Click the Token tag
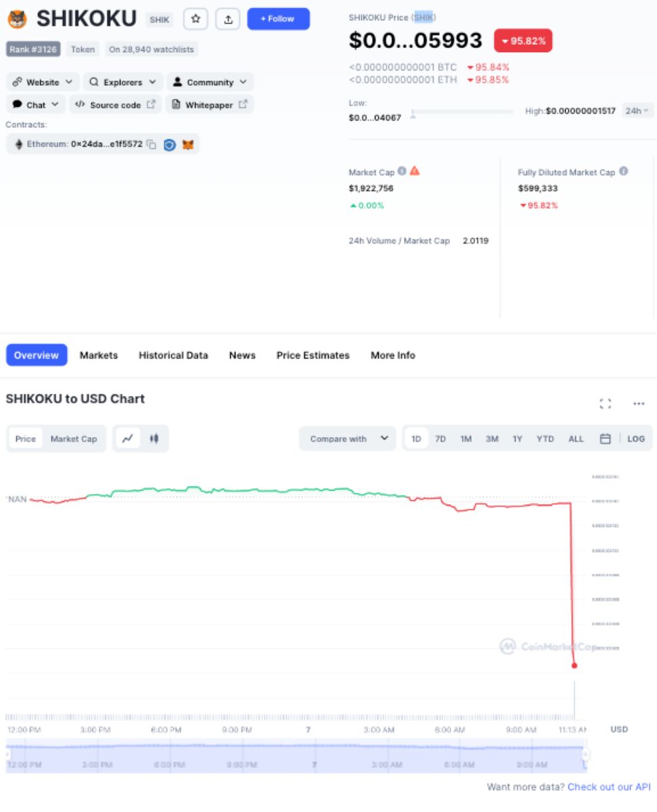Image resolution: width=657 pixels, height=812 pixels. click(83, 49)
